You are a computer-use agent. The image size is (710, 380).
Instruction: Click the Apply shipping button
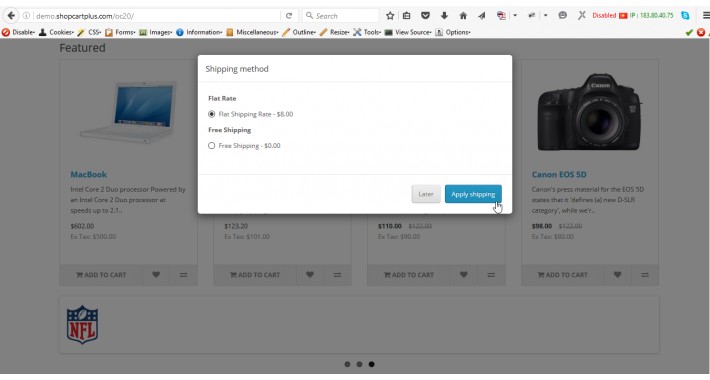click(x=473, y=194)
